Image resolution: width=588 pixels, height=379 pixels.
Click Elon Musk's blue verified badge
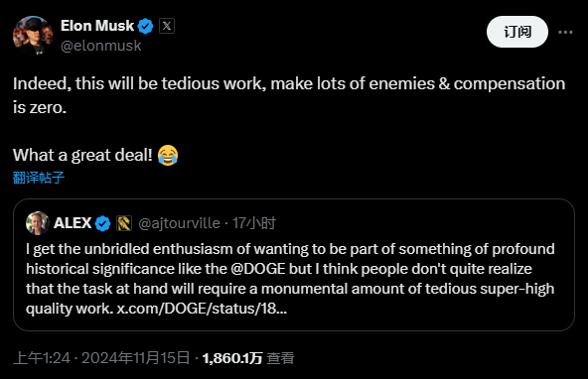tap(145, 26)
